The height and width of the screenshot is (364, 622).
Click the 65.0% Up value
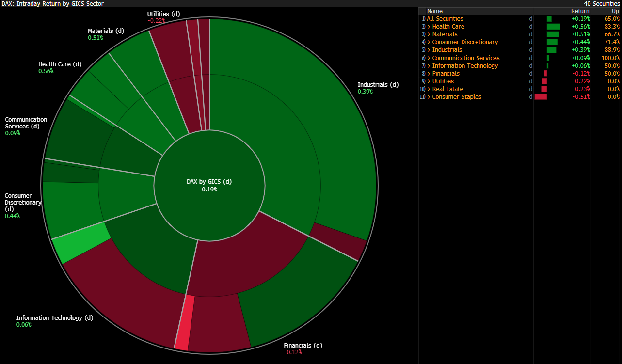pos(612,19)
